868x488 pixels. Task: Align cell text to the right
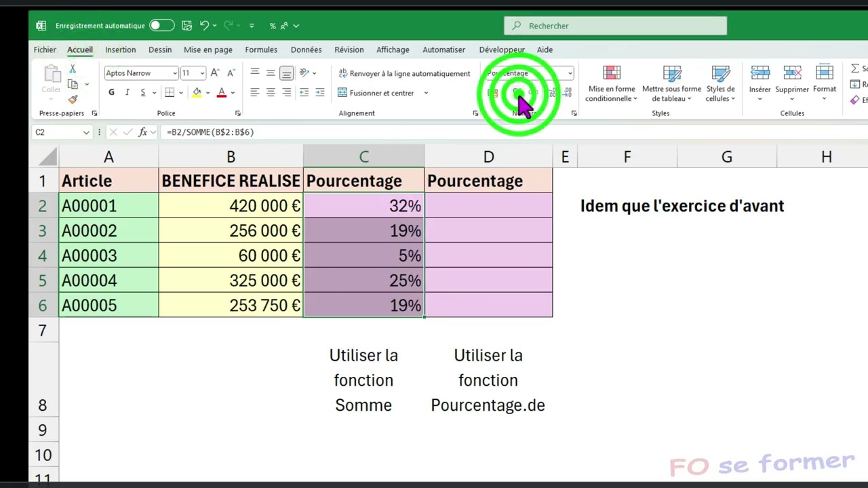[x=286, y=93]
